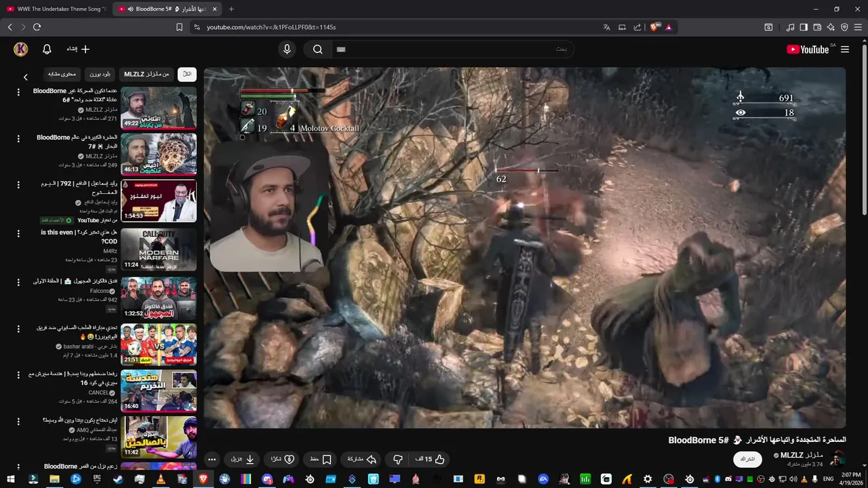Viewport: 868px width, 488px height.
Task: Select the 'بلود بورن' filter chip
Action: click(99, 74)
